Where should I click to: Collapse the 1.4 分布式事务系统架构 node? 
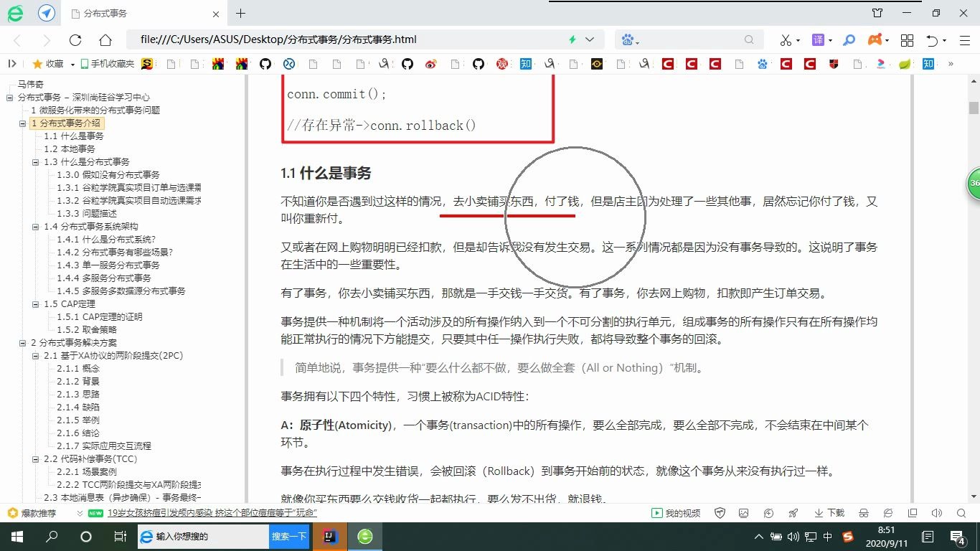36,227
